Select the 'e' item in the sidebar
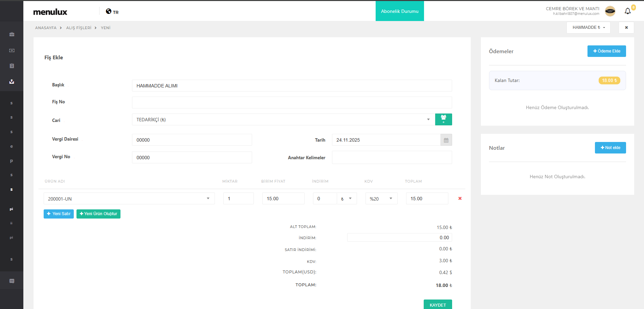 [12, 146]
